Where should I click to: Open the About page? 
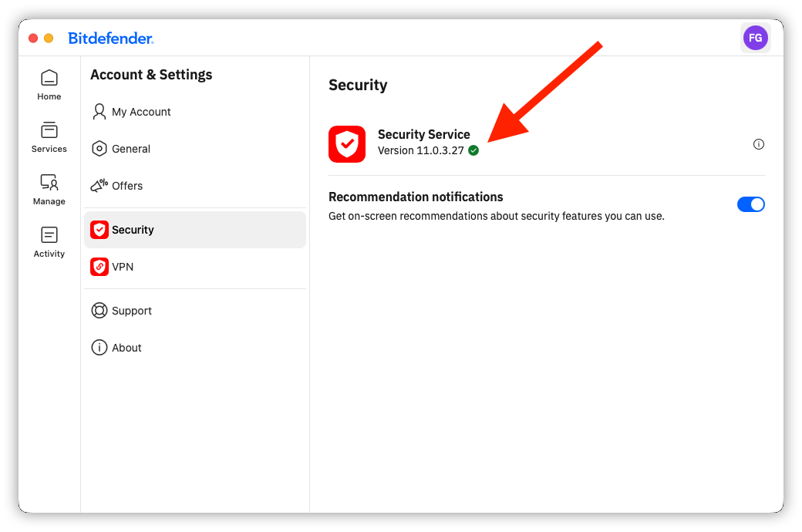coord(195,347)
